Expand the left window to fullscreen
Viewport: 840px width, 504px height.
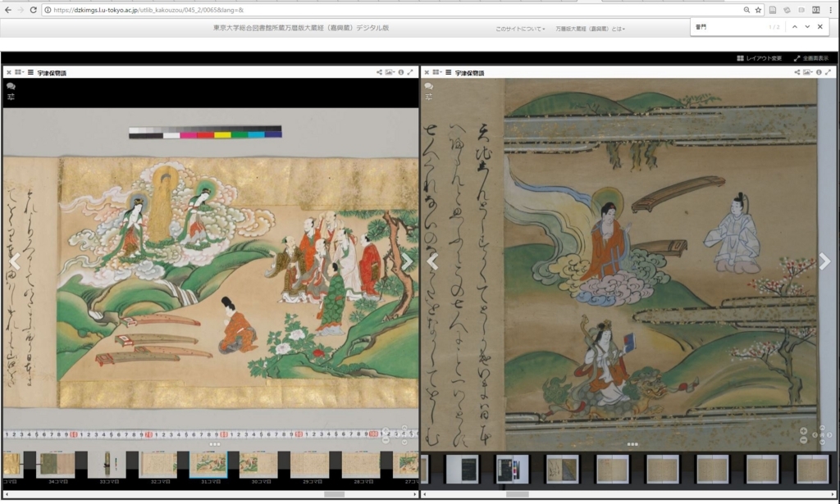[410, 72]
